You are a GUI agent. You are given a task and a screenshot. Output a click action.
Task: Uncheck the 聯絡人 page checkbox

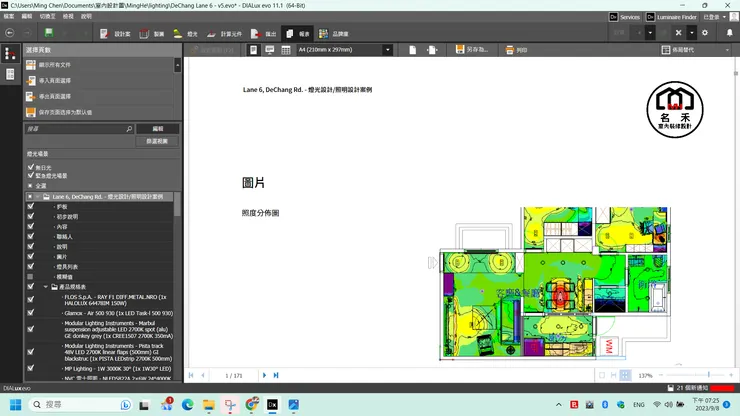click(x=31, y=236)
